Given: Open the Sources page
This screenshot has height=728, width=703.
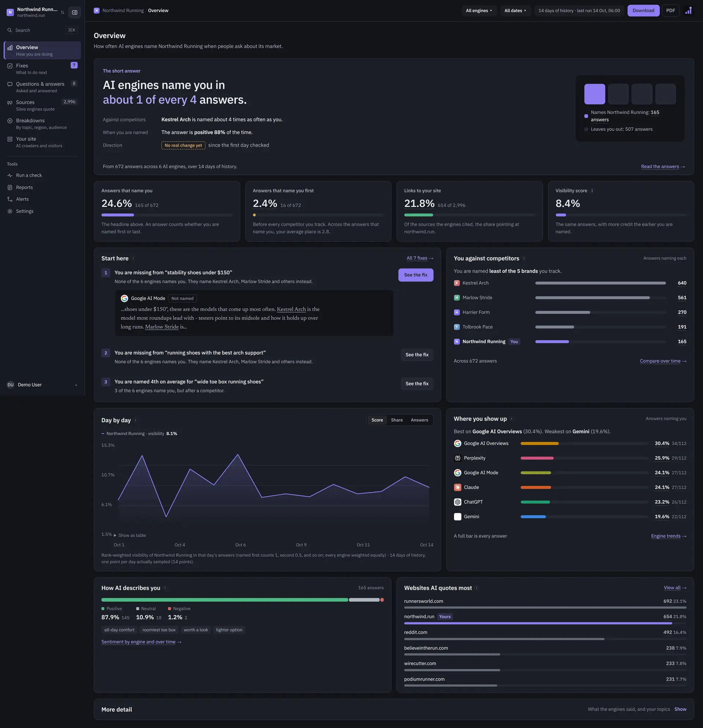Looking at the screenshot, I should click(x=42, y=105).
